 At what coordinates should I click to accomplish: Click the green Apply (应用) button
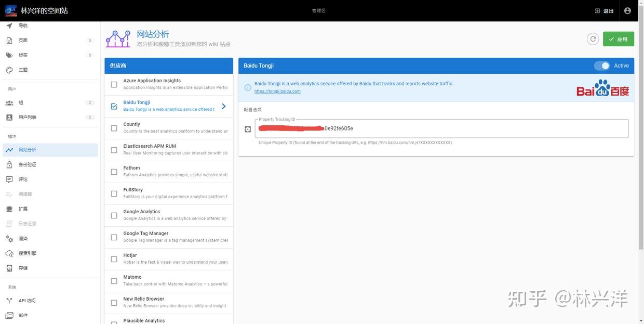point(619,39)
